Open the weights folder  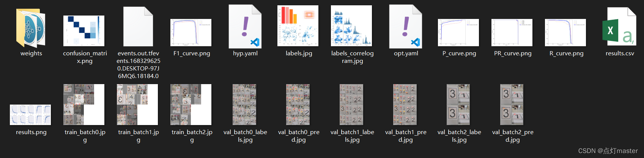31,28
